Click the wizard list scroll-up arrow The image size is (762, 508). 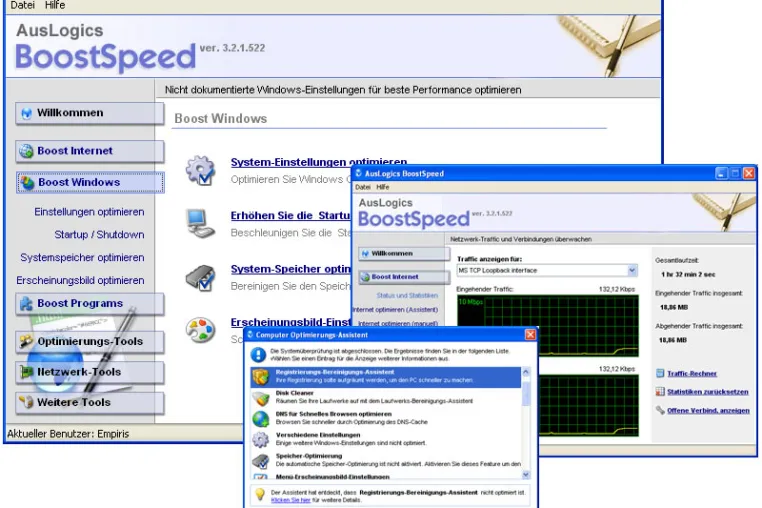(525, 372)
